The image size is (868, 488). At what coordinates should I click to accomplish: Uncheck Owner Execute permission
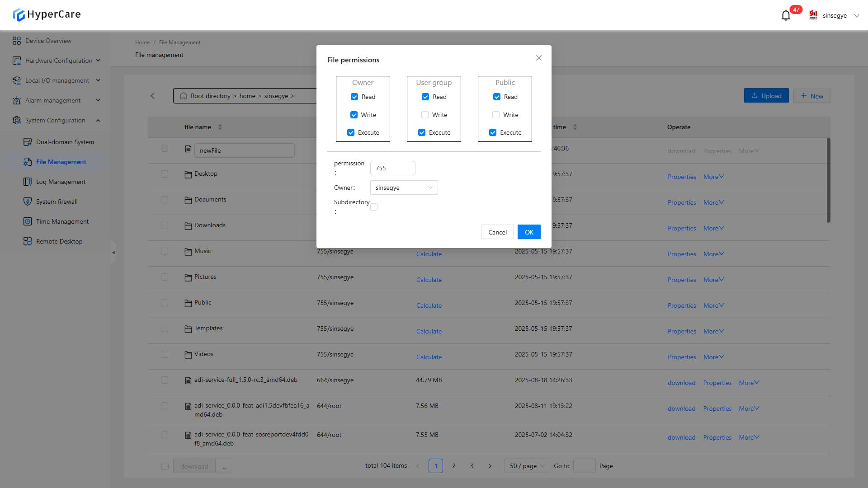point(351,132)
